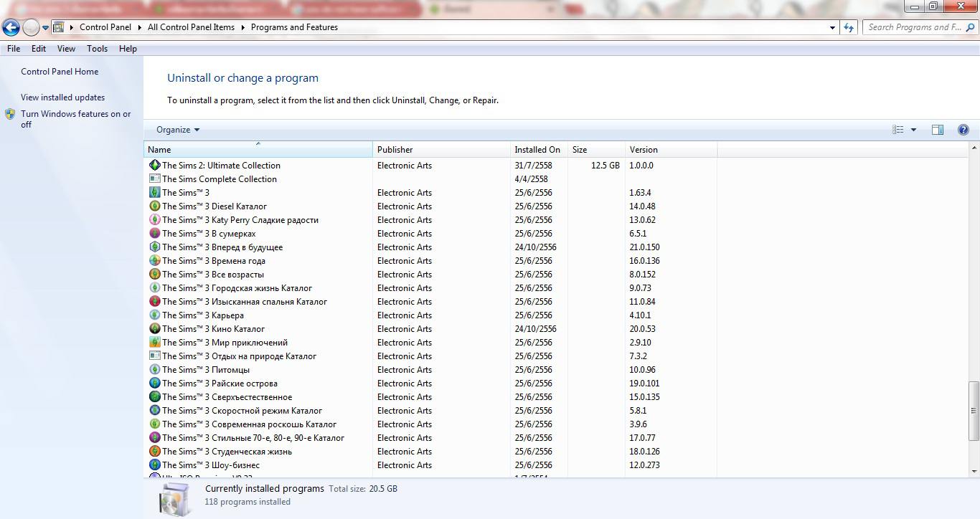Open the Help menu

click(x=128, y=49)
